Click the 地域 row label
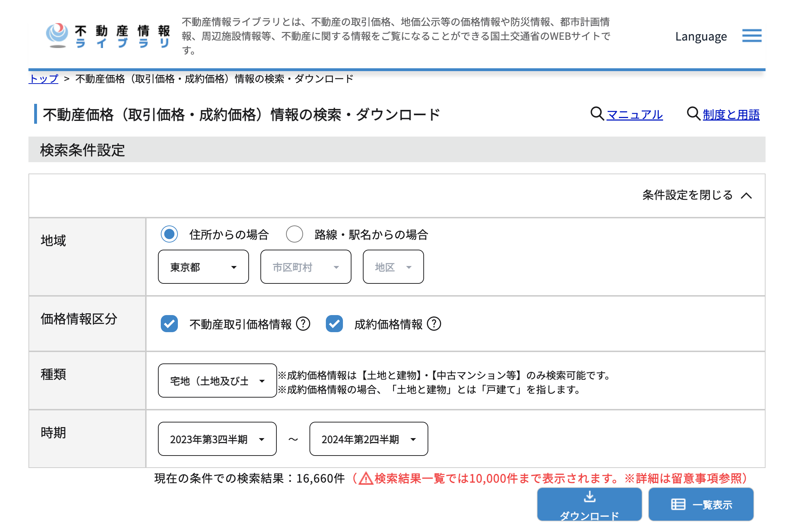794x532 pixels. (x=53, y=240)
